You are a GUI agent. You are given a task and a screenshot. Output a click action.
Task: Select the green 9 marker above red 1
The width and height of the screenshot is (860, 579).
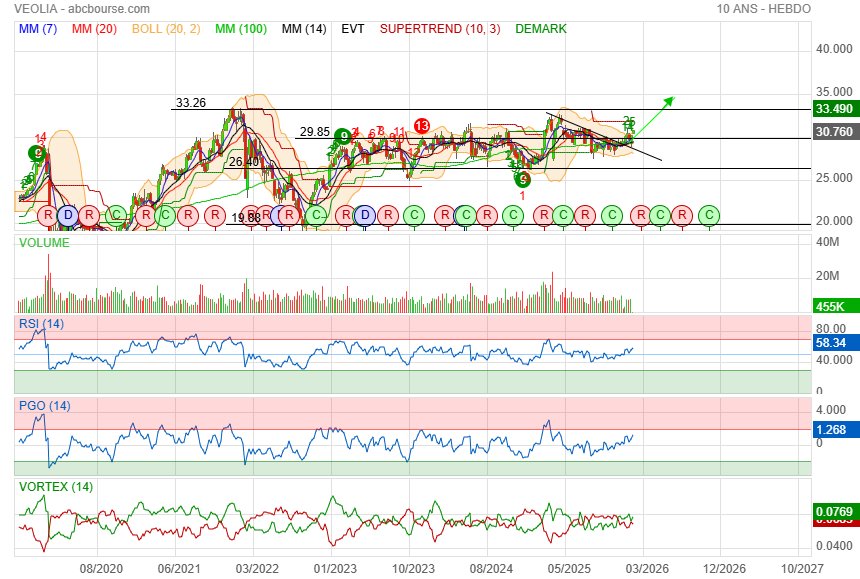522,179
